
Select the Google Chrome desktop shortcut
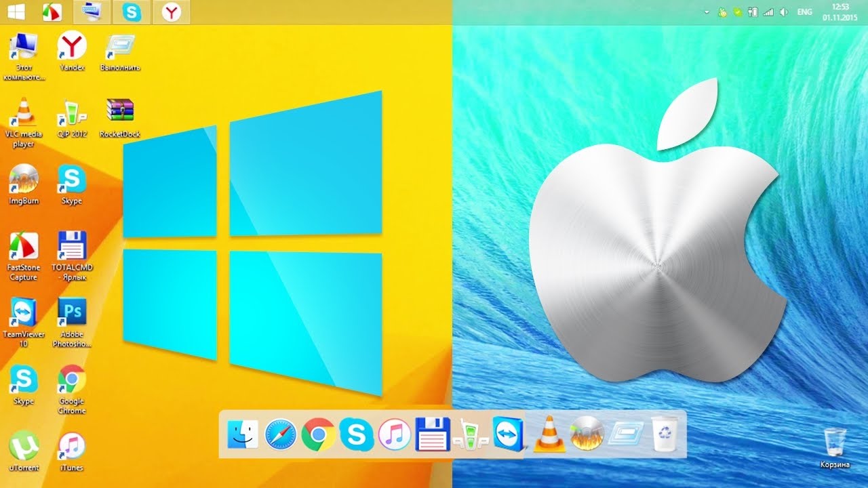72,390
